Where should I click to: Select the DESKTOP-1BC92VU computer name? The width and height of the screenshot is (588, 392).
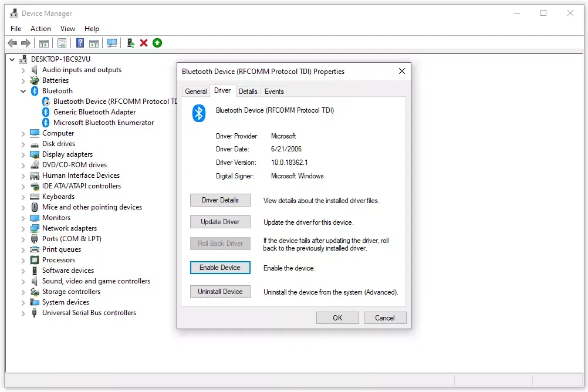61,59
